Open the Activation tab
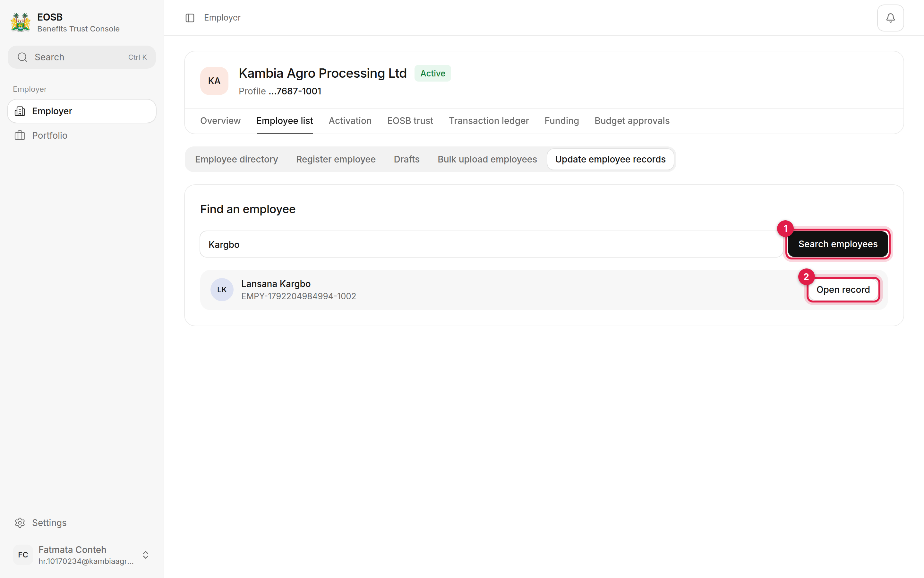Screen dimensions: 924x578 coord(350,121)
